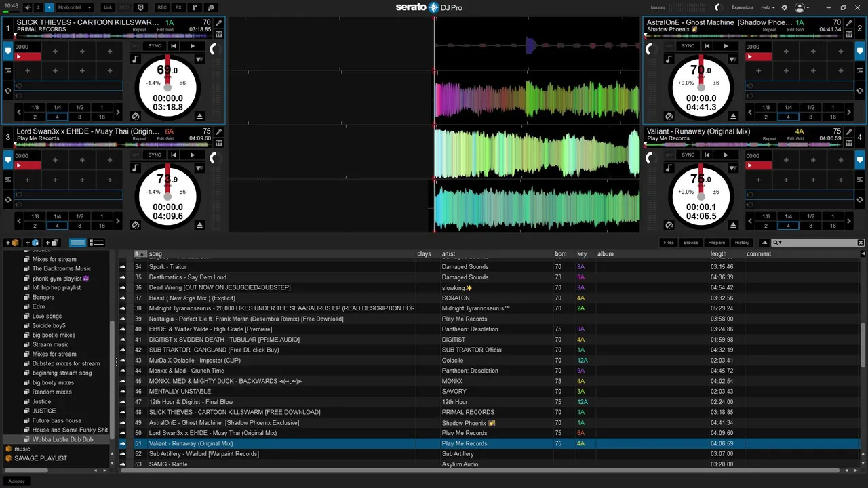The height and width of the screenshot is (488, 868).
Task: Shift loop sizes right on deck 1
Action: [118, 113]
